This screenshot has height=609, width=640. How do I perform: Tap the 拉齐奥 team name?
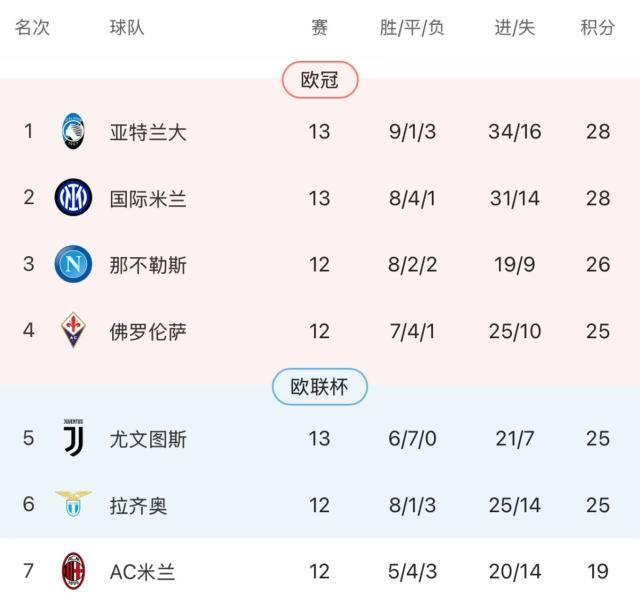(138, 505)
